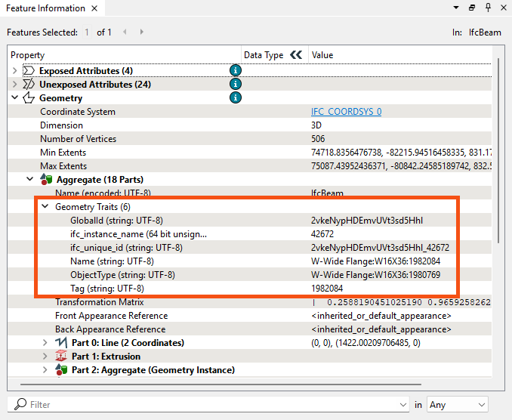Float the Feature Information panel
Screen dimensions: 512x420
point(471,8)
